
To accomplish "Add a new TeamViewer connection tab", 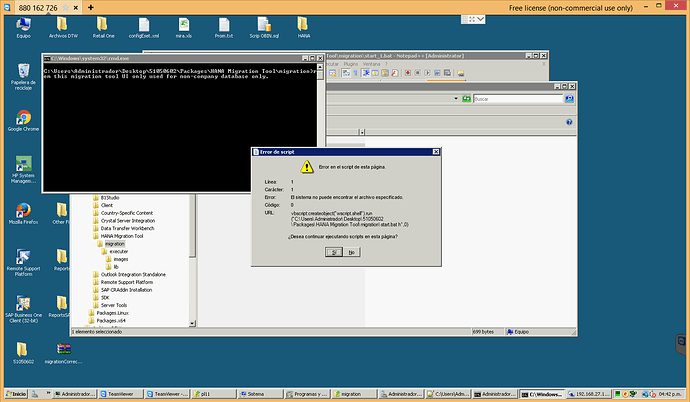I will coord(91,7).
